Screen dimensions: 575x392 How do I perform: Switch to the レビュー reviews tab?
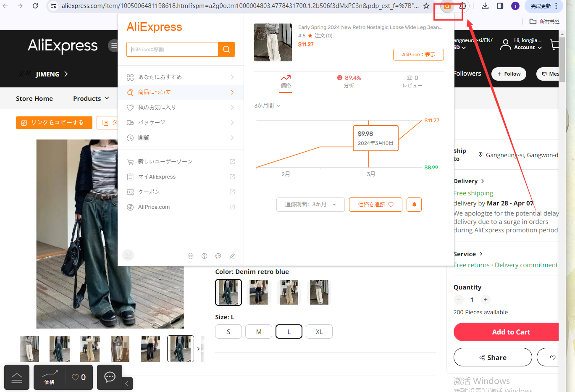pos(412,82)
